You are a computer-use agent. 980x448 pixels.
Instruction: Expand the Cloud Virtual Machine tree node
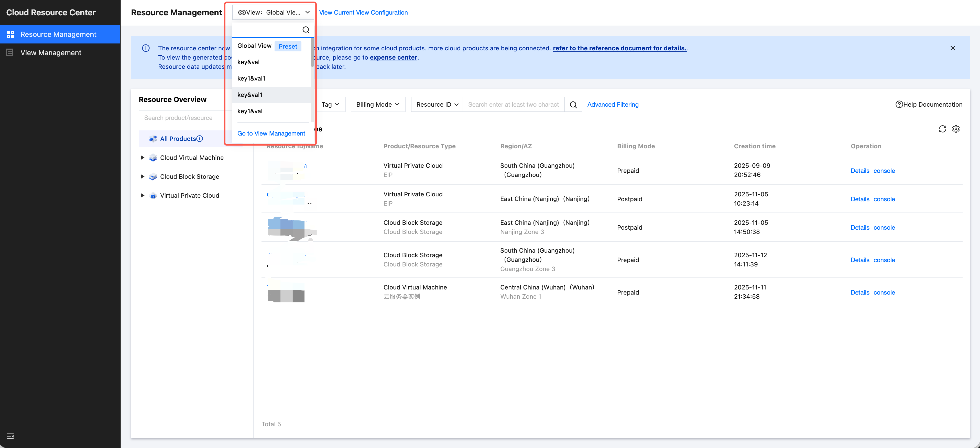(143, 158)
